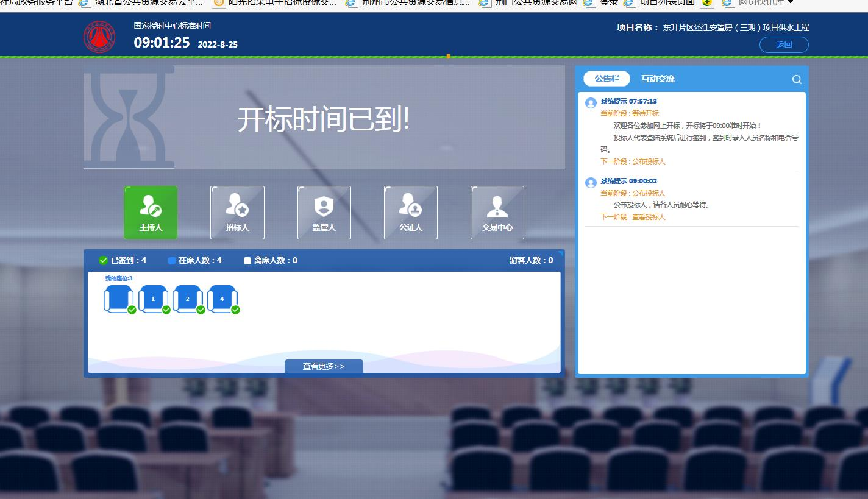This screenshot has height=499, width=868.
Task: Click the 已签到 green check indicator
Action: click(x=103, y=261)
